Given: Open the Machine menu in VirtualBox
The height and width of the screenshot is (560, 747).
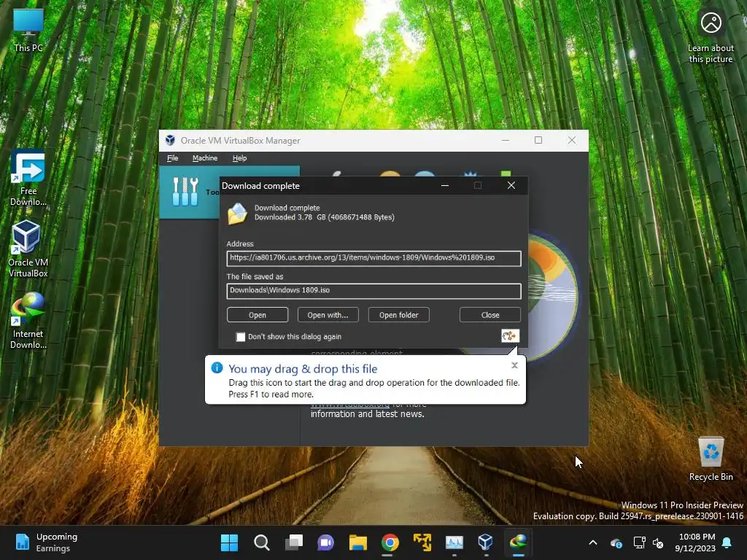Looking at the screenshot, I should 205,158.
